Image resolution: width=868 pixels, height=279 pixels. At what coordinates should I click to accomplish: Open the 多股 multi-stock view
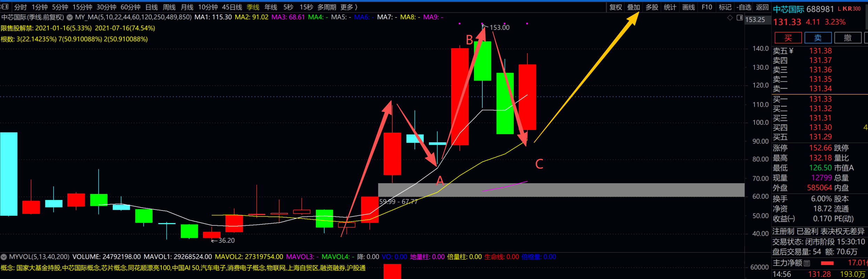pyautogui.click(x=652, y=7)
